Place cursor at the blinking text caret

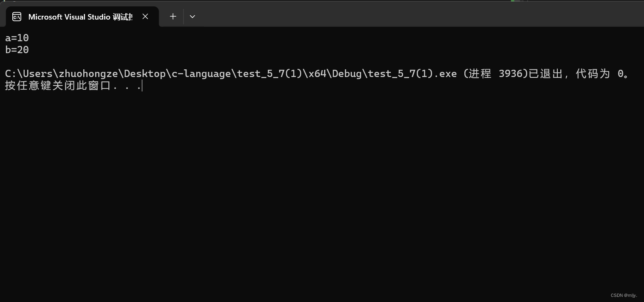142,85
